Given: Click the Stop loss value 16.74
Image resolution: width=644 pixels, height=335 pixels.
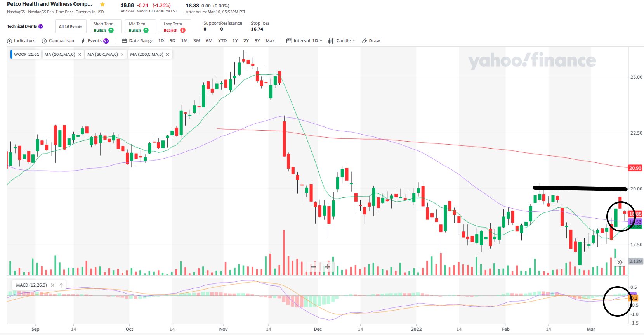Looking at the screenshot, I should [257, 29].
